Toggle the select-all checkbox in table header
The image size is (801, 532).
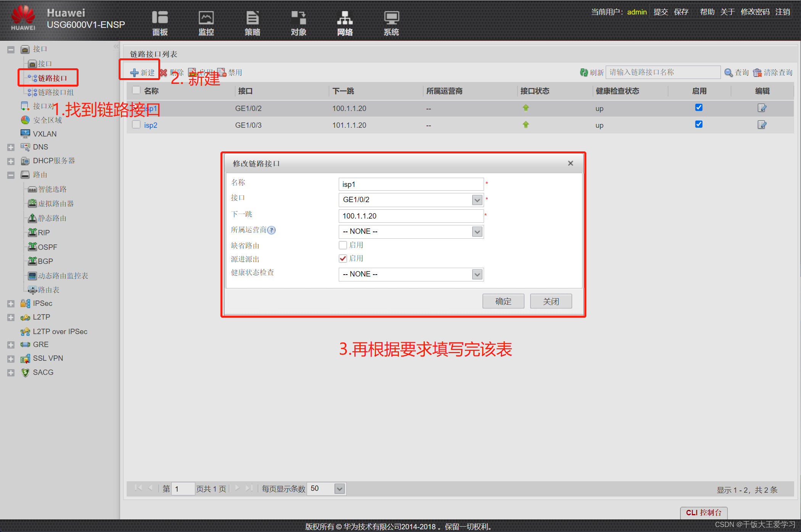coord(136,90)
